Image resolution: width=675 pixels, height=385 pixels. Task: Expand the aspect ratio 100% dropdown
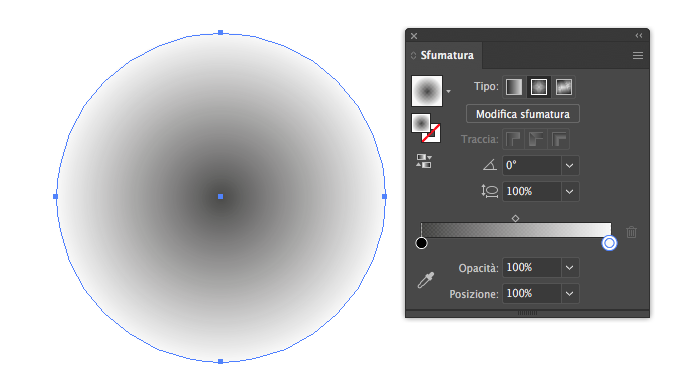pyautogui.click(x=570, y=191)
